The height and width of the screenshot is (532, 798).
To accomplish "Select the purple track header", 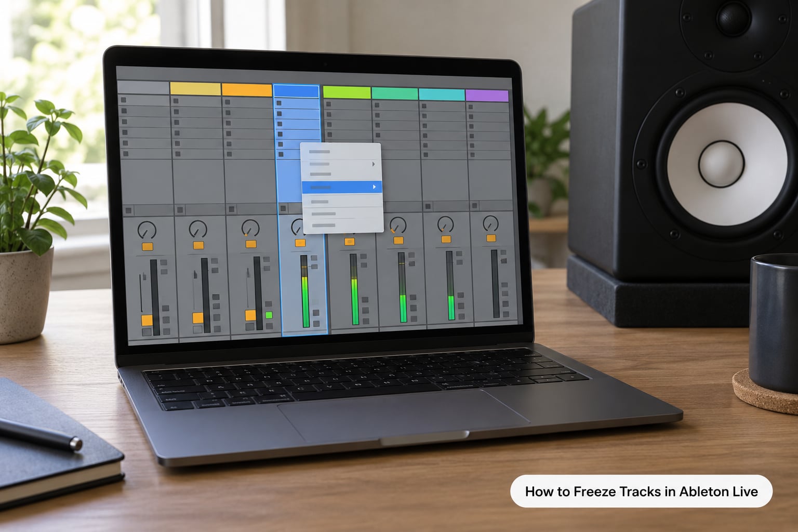I will coord(487,95).
